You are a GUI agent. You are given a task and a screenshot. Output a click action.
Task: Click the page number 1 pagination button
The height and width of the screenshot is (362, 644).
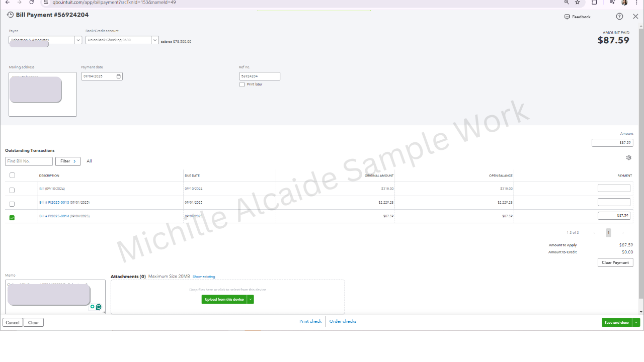coord(608,233)
